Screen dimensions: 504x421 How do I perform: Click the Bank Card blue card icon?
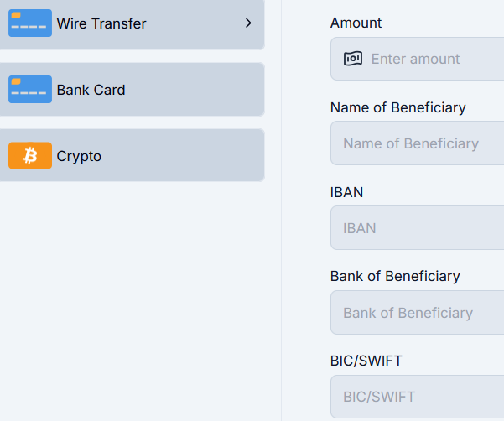pos(29,90)
